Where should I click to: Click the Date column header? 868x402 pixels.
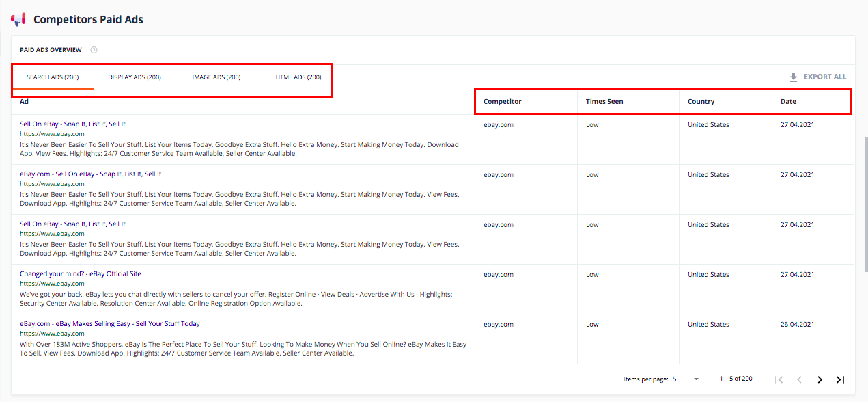click(x=788, y=102)
